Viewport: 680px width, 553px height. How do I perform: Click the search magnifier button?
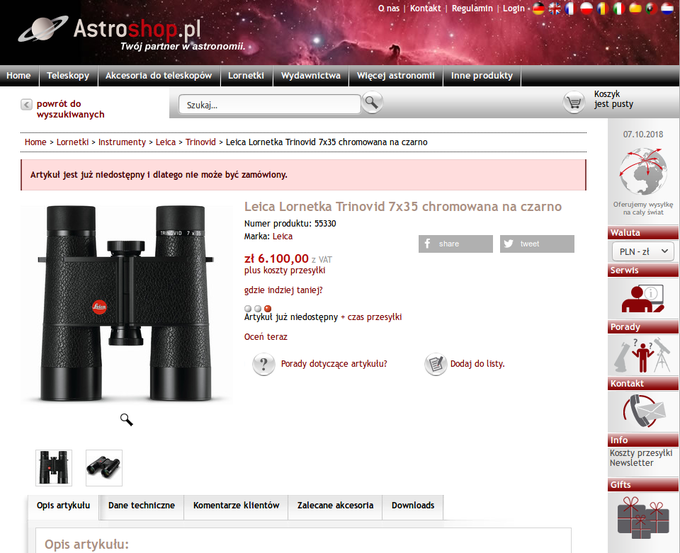pyautogui.click(x=372, y=103)
